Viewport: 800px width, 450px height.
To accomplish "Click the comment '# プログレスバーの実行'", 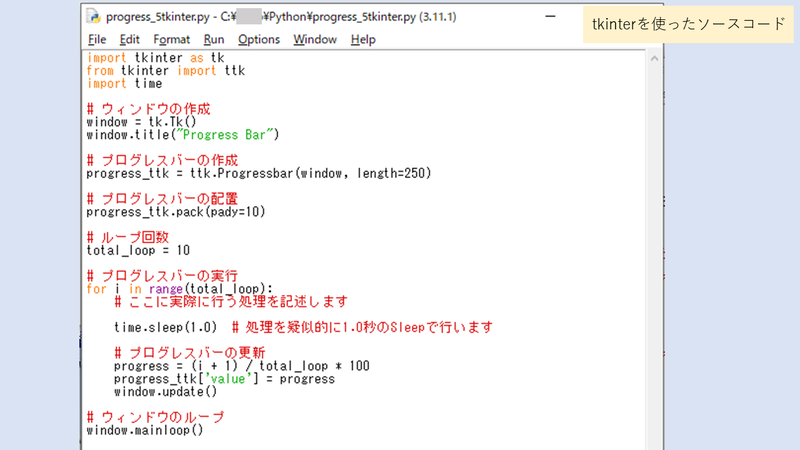I will pyautogui.click(x=162, y=276).
